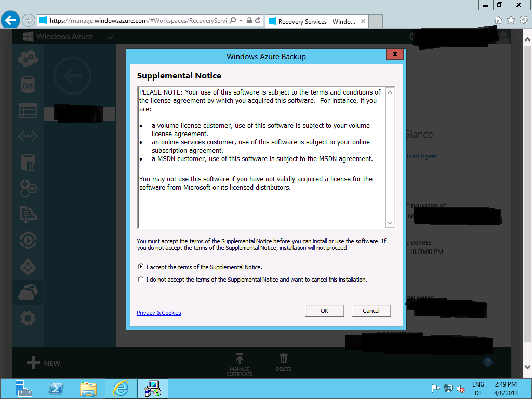This screenshot has height=399, width=532.
Task: Confirm the notice with the OK button
Action: (x=325, y=310)
